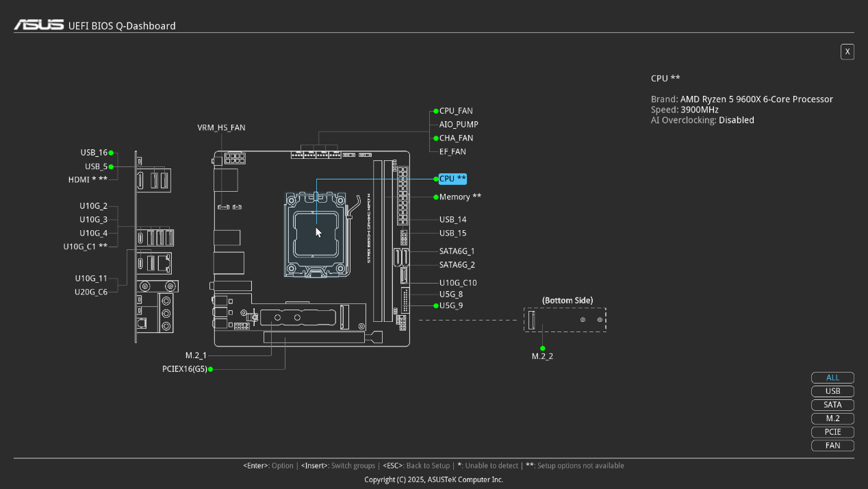The width and height of the screenshot is (868, 489).
Task: Select the SATA6G_1 connector label
Action: point(457,251)
